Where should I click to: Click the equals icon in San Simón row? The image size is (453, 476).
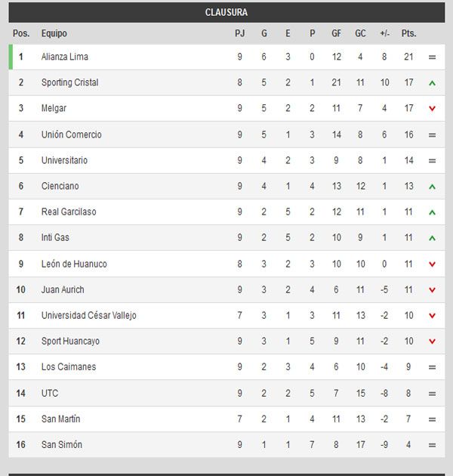coord(432,445)
